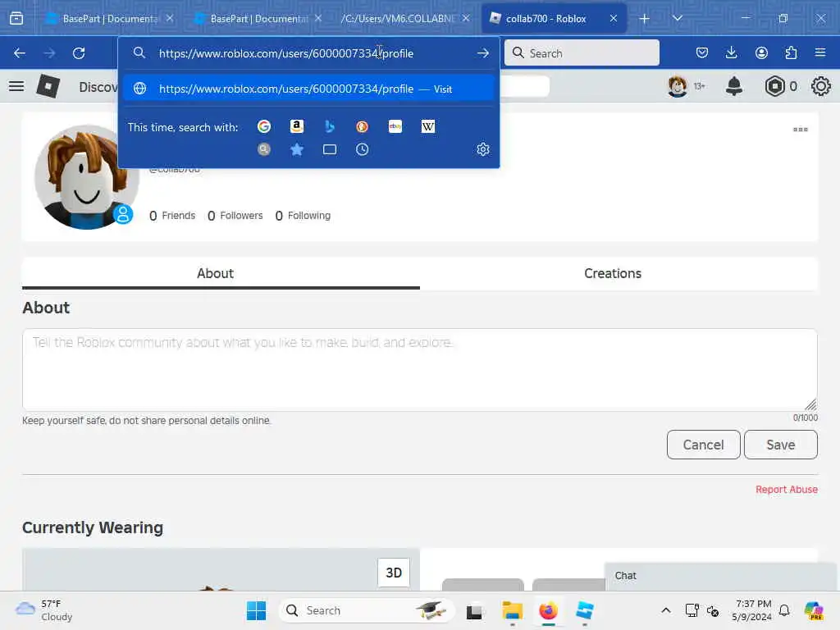View 0 Following list
The width and height of the screenshot is (840, 630).
pos(303,216)
